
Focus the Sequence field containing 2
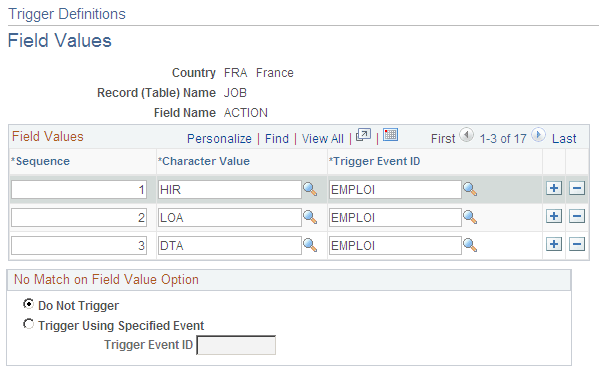(79, 217)
